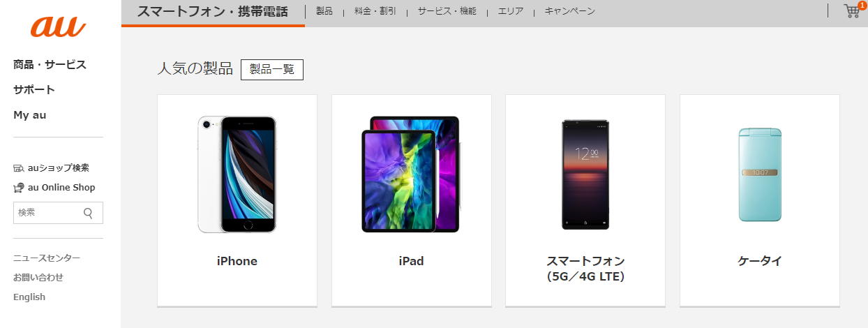This screenshot has height=328, width=868.
Task: Open the キャンペーン menu item
Action: (570, 11)
